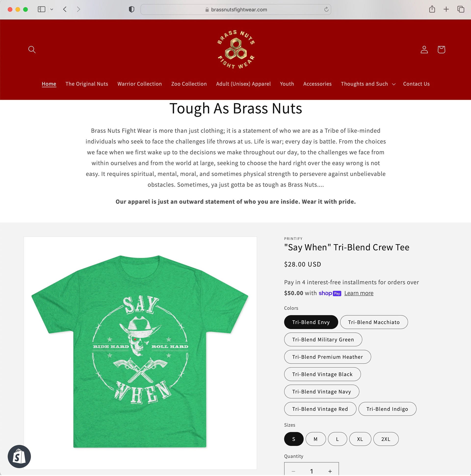Click the Shop Pay Learn more link

(x=359, y=293)
